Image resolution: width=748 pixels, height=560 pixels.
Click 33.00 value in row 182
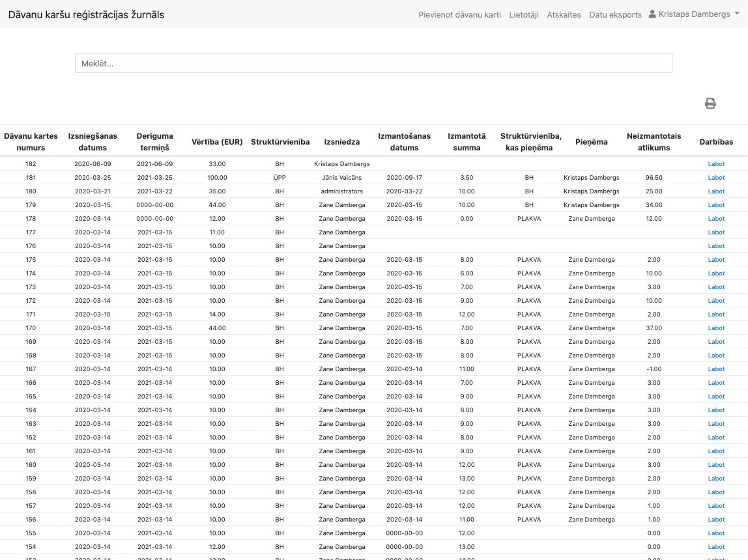click(217, 164)
